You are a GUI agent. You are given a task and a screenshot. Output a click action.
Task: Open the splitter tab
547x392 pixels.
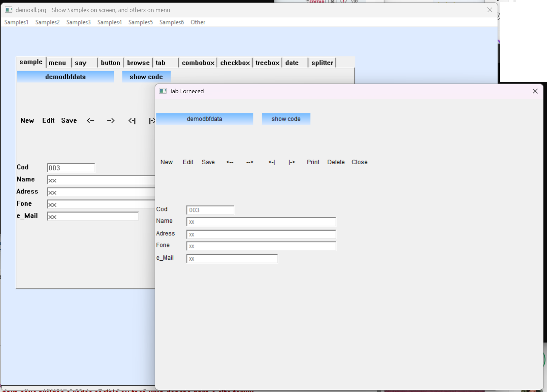(x=322, y=63)
